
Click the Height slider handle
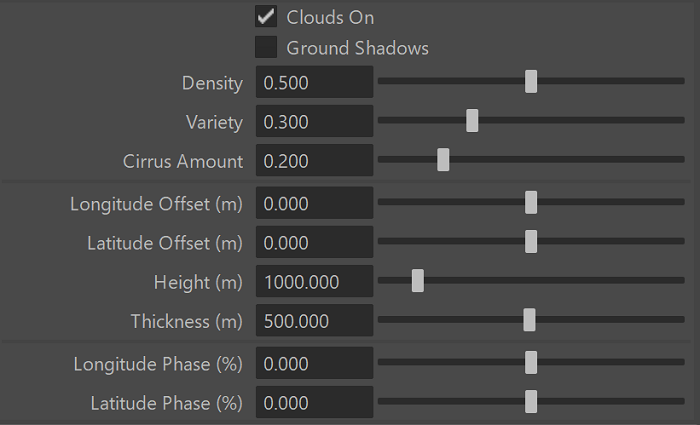[x=418, y=281]
